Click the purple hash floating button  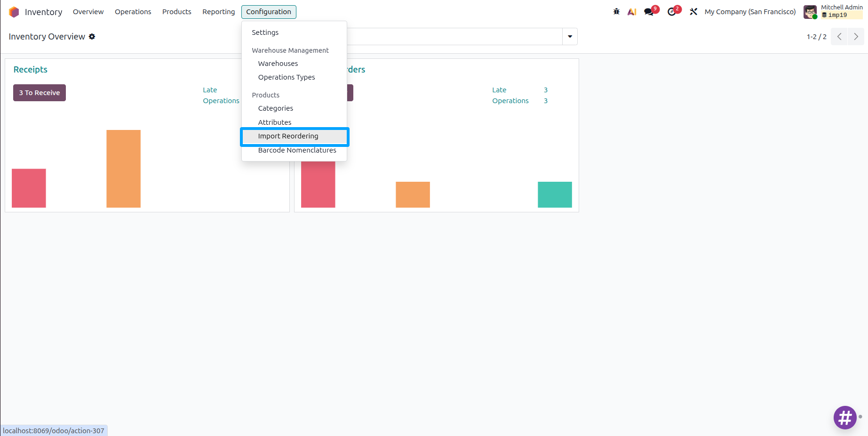click(845, 418)
